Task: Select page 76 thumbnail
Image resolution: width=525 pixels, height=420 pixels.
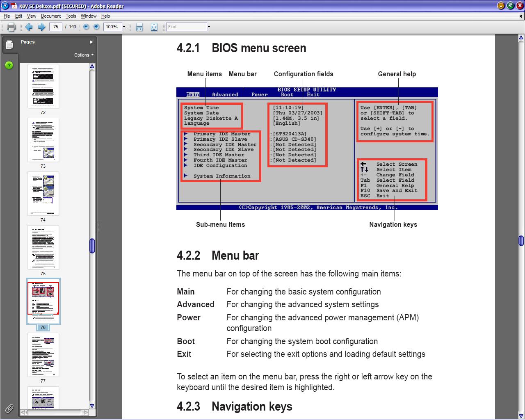Action: coord(43,301)
